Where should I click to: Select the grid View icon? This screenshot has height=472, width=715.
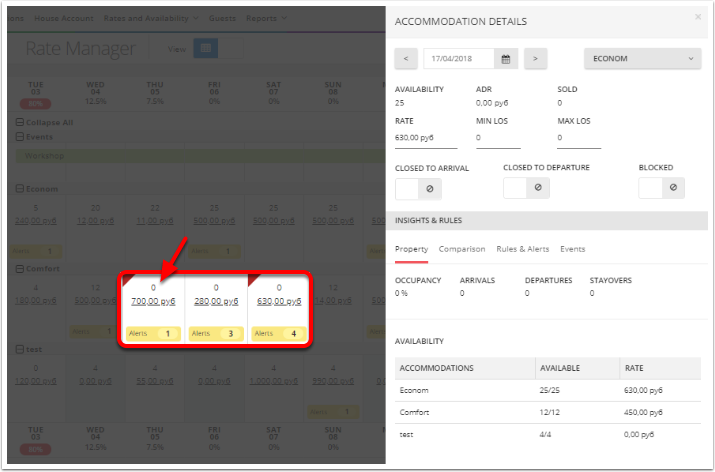coord(206,48)
